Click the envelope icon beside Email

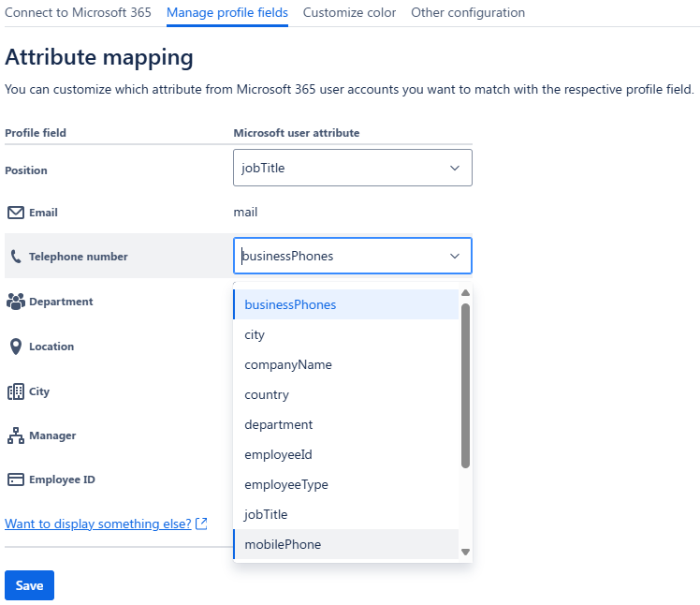click(15, 213)
